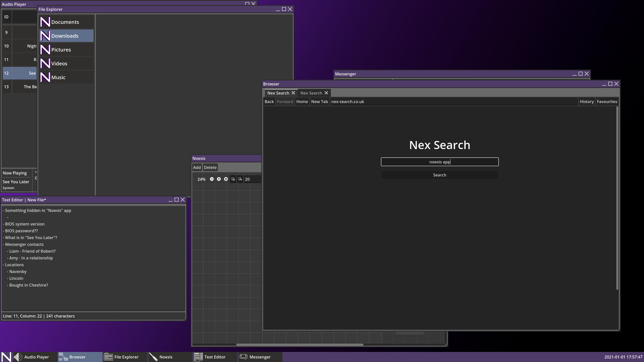Click the Noesis horizontal scrollbar

coord(299,344)
